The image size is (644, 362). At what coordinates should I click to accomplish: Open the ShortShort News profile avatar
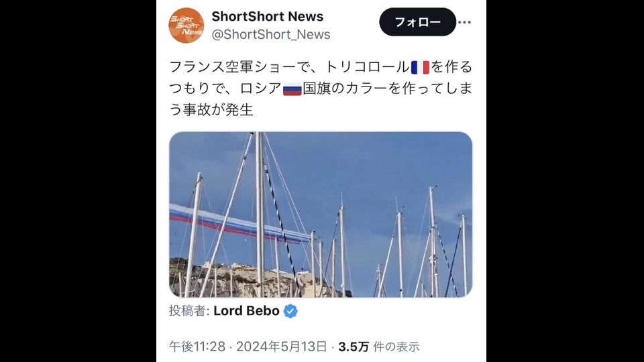coord(186,25)
